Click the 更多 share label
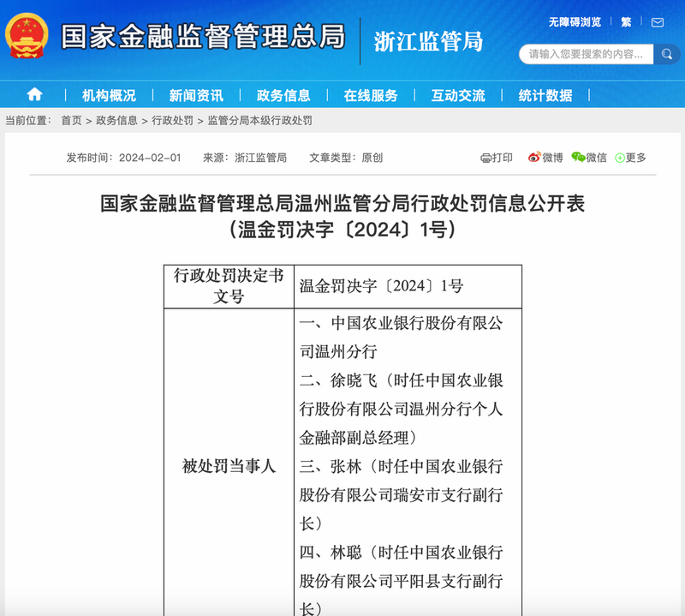 coord(635,158)
